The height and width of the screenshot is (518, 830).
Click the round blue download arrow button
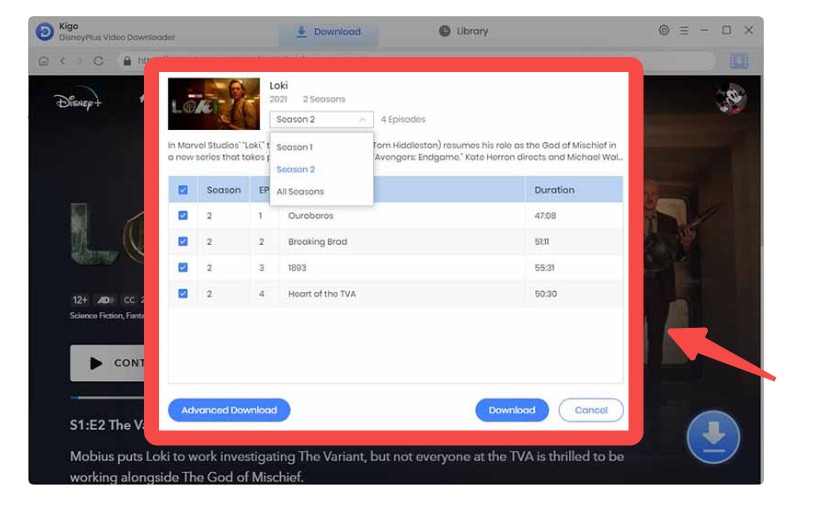[x=713, y=438]
